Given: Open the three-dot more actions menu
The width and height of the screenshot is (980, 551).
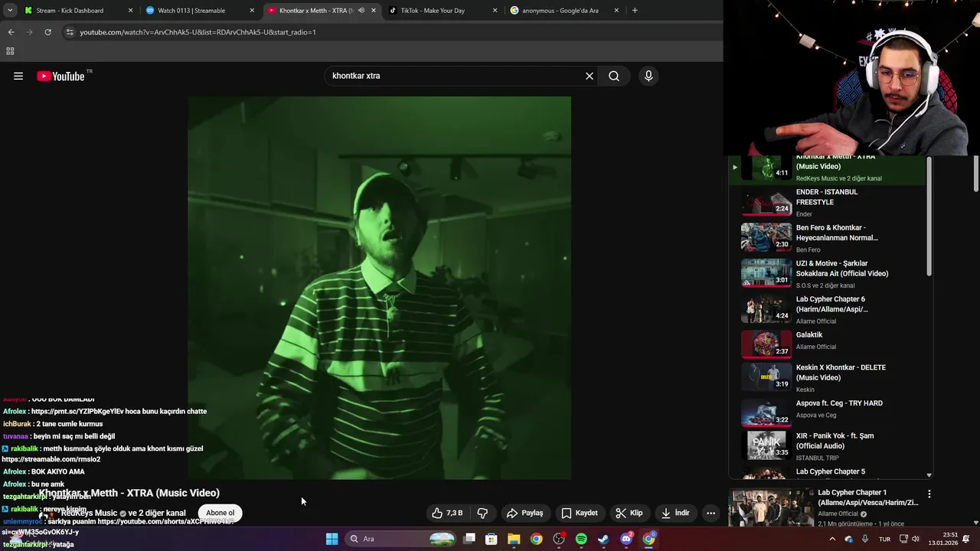Looking at the screenshot, I should tap(711, 513).
